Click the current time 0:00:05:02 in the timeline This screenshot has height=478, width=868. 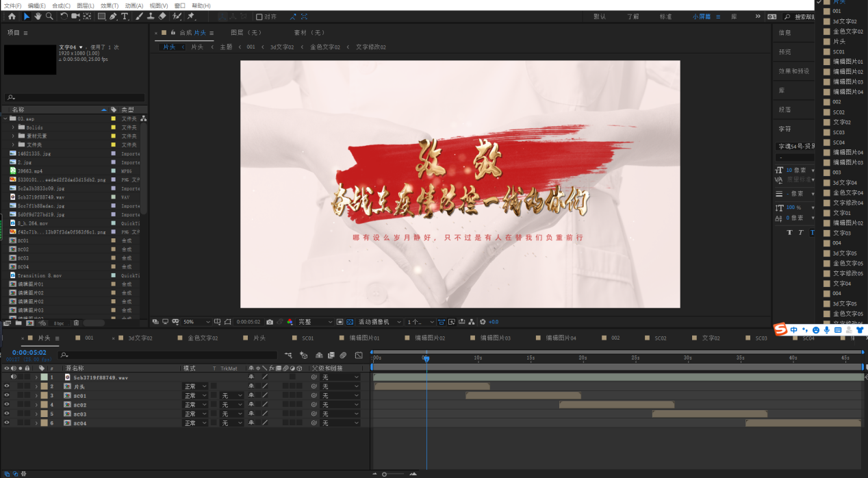pos(29,353)
